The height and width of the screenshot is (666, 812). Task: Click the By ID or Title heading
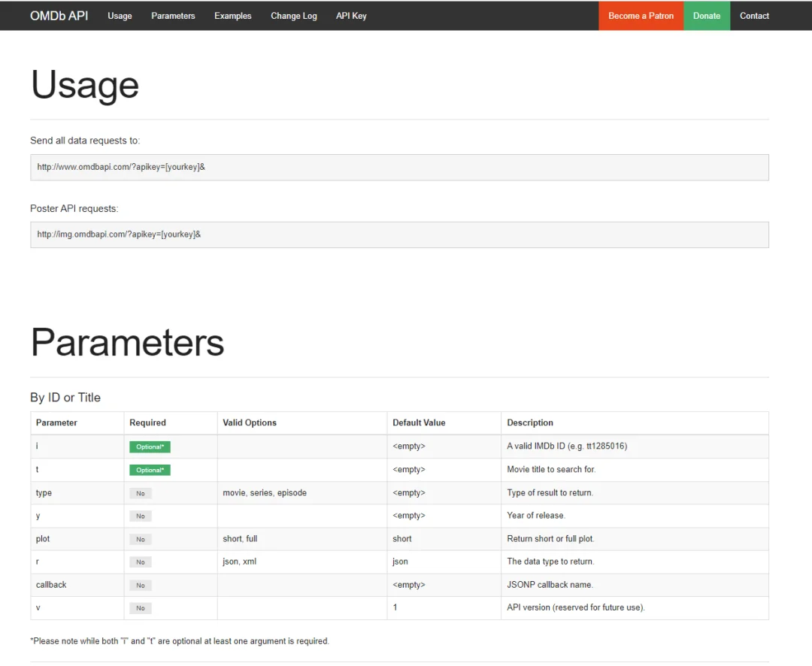coord(65,397)
